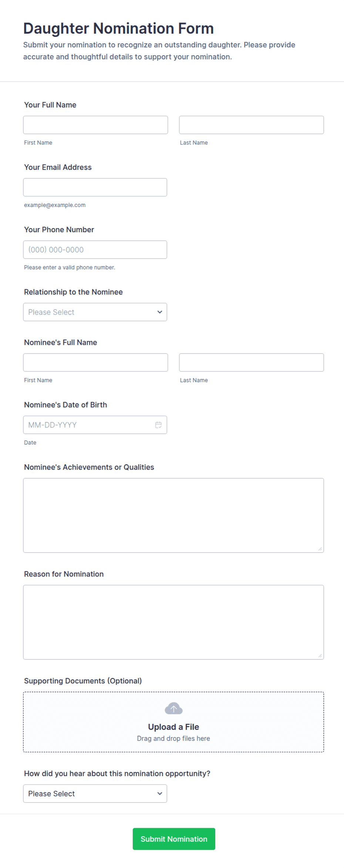Click the chevron arrow in the last Please Select
The width and height of the screenshot is (344, 868).
160,794
